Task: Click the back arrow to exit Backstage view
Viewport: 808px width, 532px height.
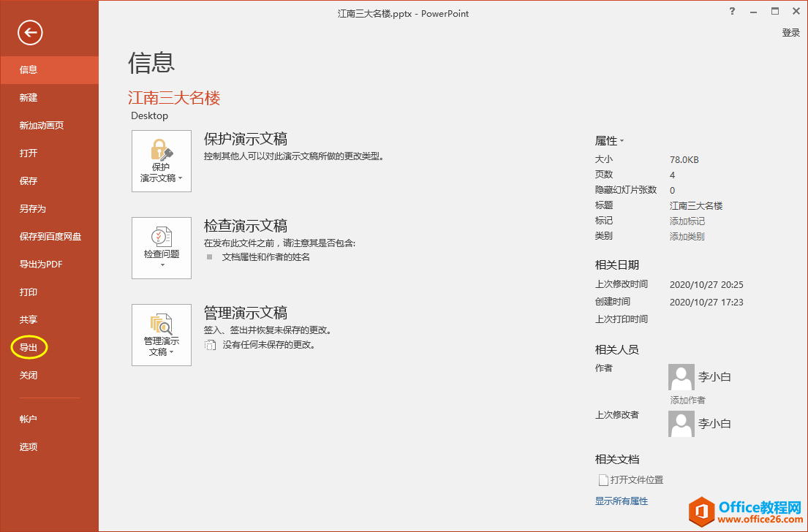Action: 29,32
